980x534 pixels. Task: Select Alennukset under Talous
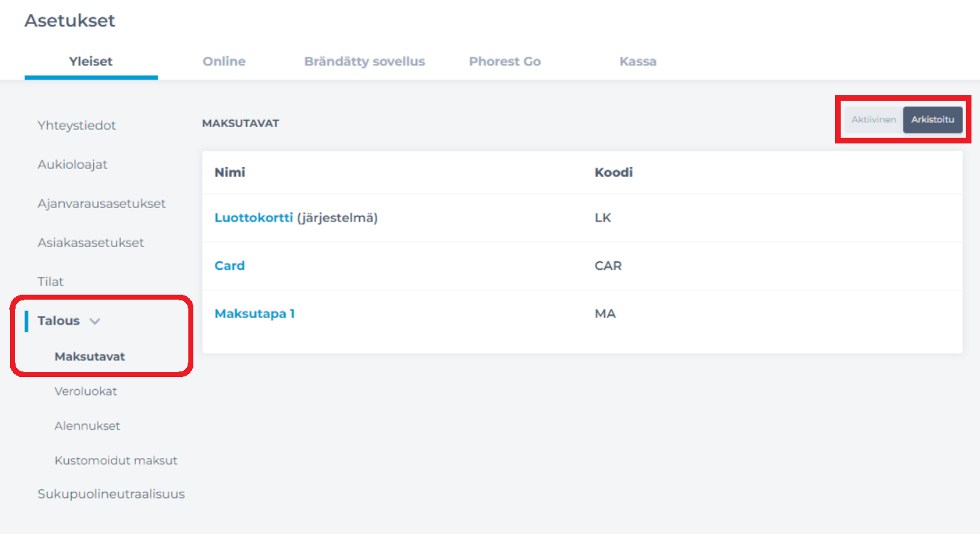tap(87, 426)
